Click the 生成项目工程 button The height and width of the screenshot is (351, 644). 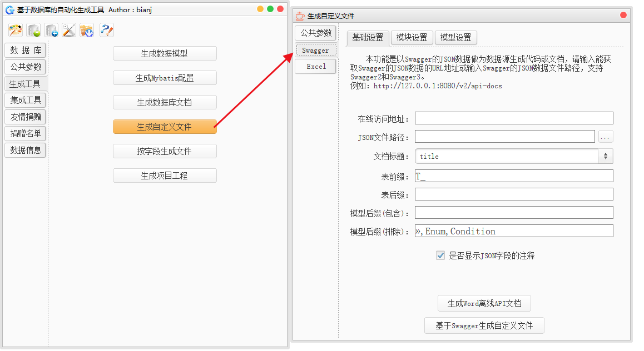pyautogui.click(x=165, y=176)
